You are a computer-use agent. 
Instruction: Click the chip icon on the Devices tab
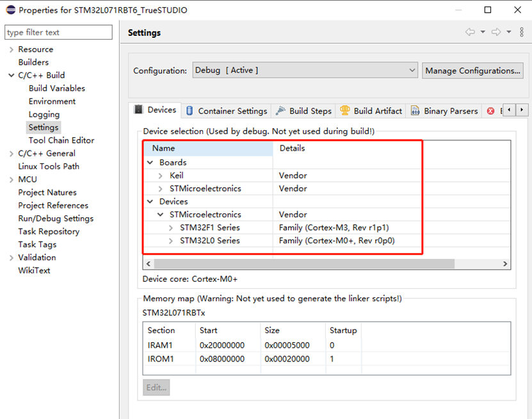pyautogui.click(x=137, y=110)
